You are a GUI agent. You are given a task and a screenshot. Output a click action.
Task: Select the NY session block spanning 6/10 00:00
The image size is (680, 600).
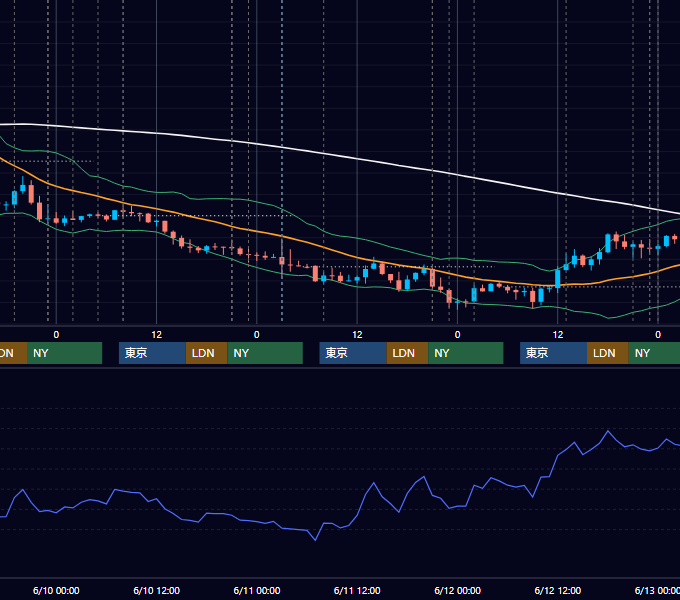(64, 353)
